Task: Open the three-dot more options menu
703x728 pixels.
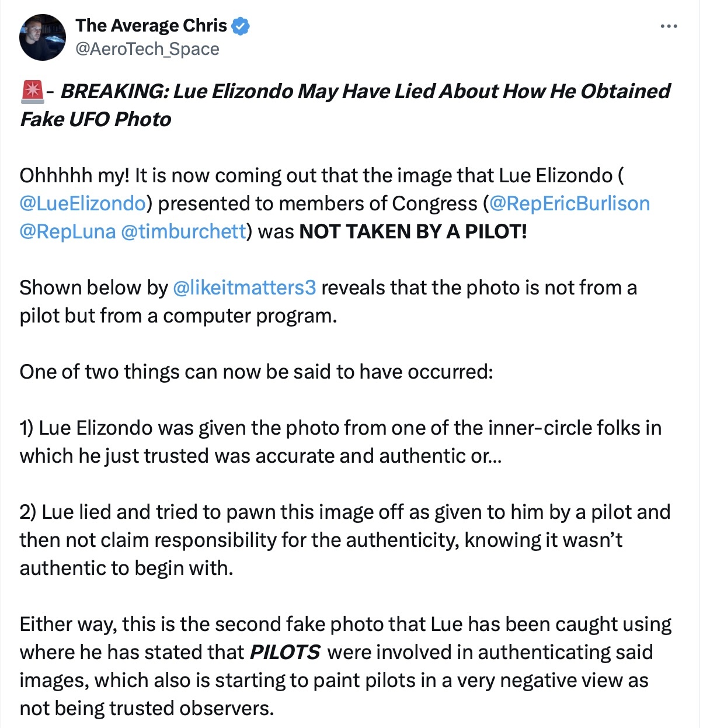Action: 669,26
